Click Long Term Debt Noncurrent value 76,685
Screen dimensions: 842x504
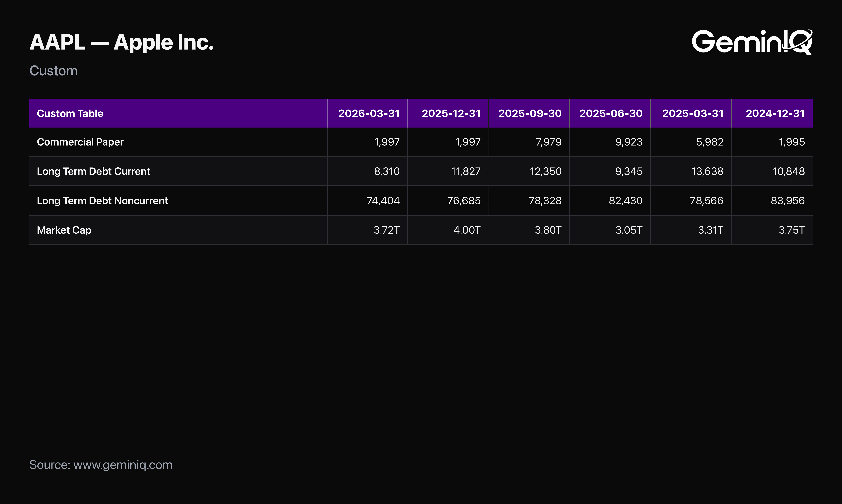(464, 201)
